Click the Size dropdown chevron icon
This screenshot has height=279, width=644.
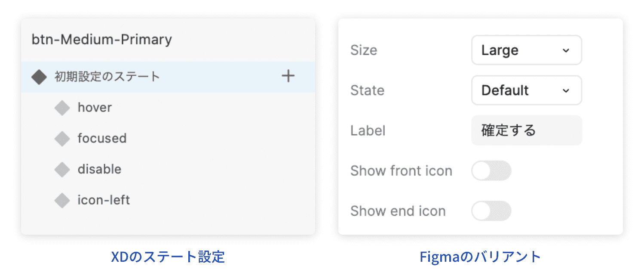[567, 50]
